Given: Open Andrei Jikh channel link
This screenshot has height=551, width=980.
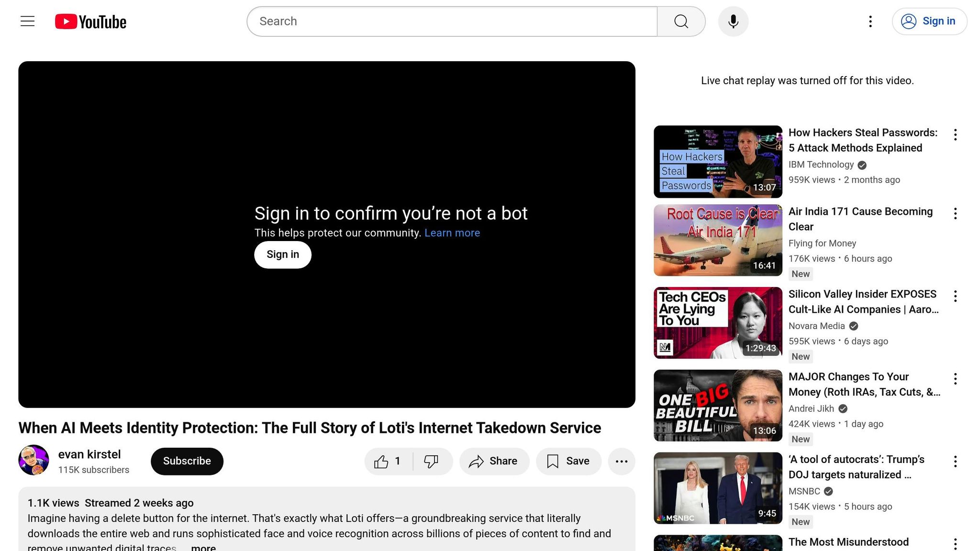Looking at the screenshot, I should pos(811,409).
